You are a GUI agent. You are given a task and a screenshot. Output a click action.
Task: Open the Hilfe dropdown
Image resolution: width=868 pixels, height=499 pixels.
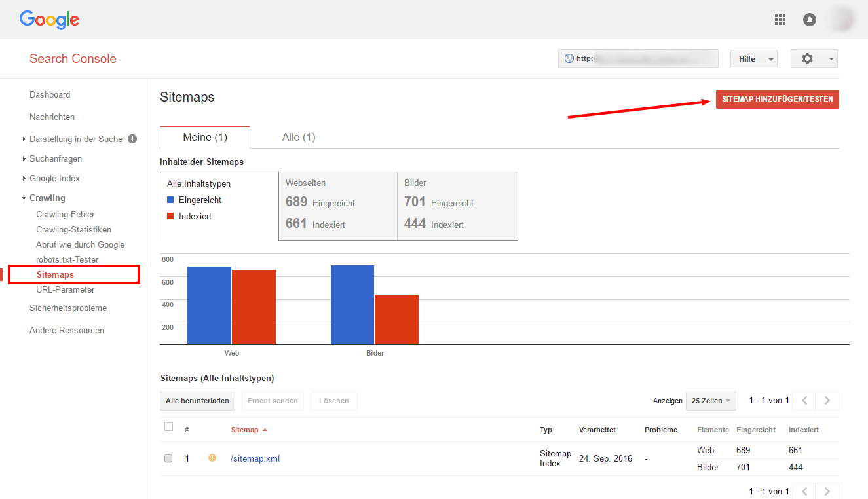pos(753,59)
